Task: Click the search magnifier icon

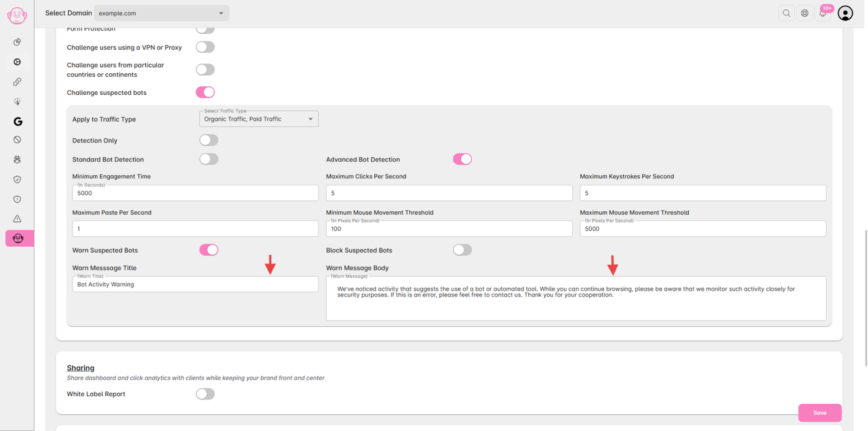Action: (786, 13)
